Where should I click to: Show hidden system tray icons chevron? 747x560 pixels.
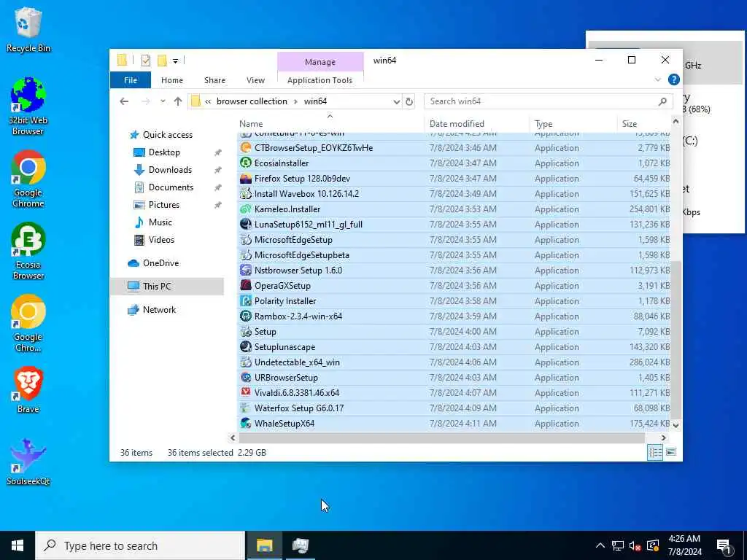click(x=600, y=545)
